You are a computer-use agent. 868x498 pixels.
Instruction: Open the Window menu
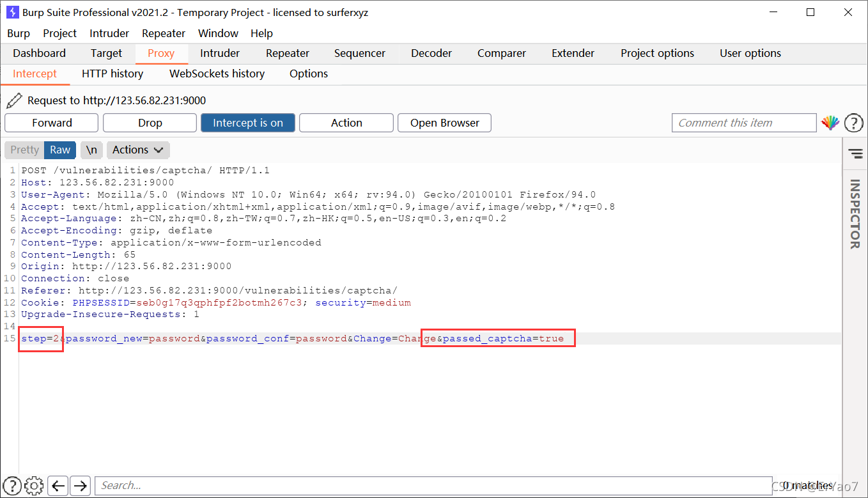click(218, 33)
